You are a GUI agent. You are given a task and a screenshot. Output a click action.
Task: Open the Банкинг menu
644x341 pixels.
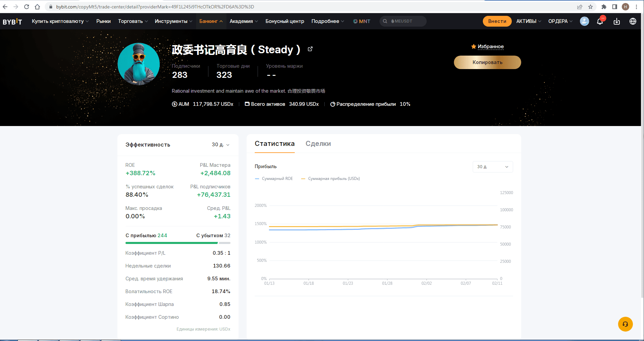(211, 21)
